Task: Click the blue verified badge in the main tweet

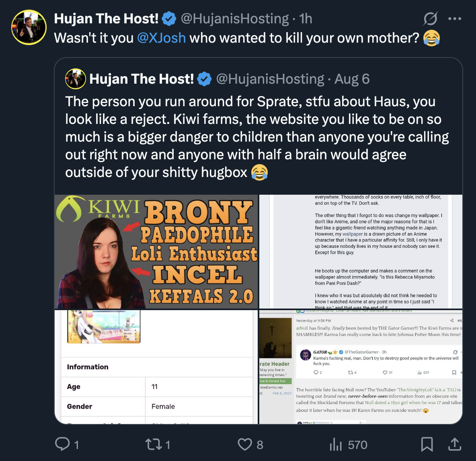Action: pyautogui.click(x=169, y=19)
